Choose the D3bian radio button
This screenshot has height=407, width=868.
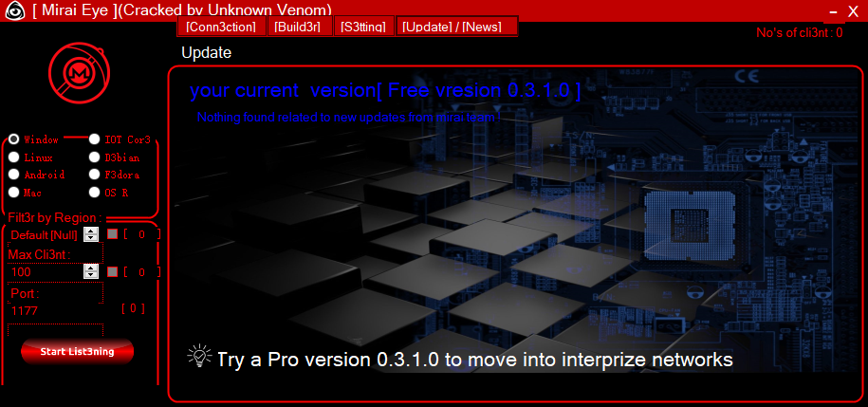(x=95, y=157)
